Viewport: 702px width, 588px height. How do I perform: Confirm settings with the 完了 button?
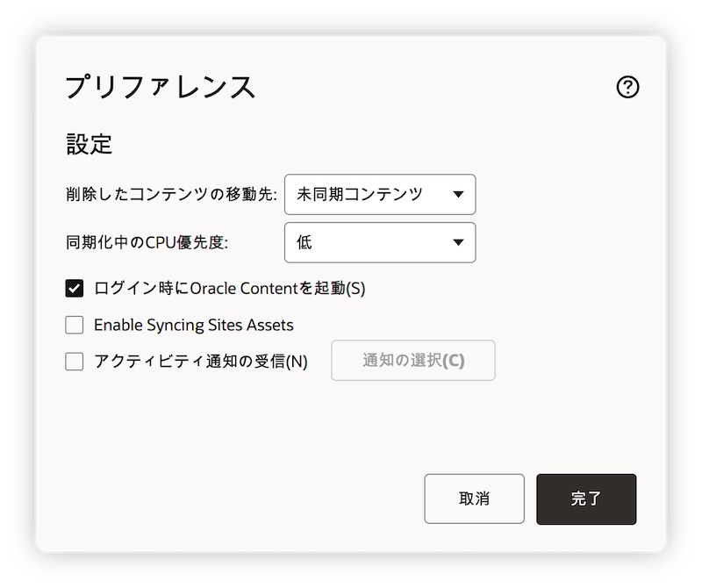click(x=586, y=498)
